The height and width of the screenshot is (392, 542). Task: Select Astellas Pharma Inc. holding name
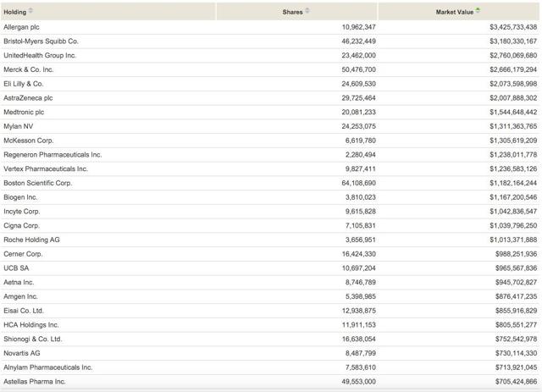35,381
